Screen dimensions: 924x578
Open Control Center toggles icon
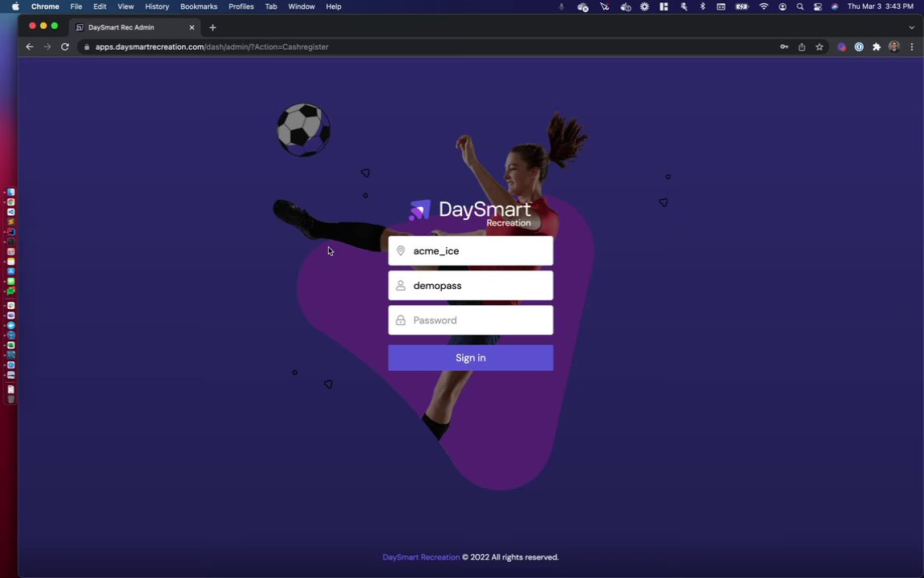[817, 6]
